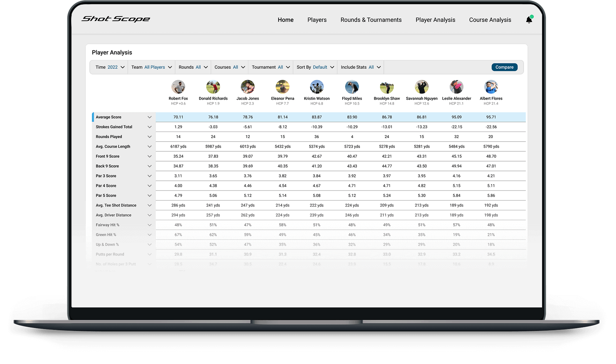Open Robert Fox's player avatar

tap(178, 87)
